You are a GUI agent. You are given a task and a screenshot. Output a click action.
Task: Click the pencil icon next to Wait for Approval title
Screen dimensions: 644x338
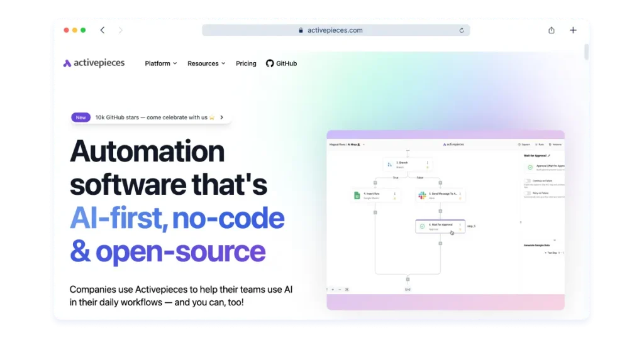pos(549,156)
